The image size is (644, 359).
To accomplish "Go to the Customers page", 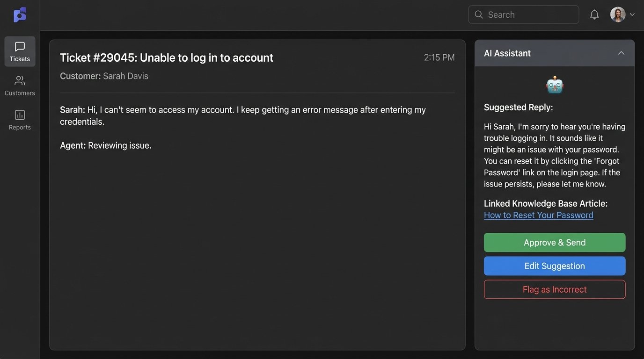I will tap(20, 86).
